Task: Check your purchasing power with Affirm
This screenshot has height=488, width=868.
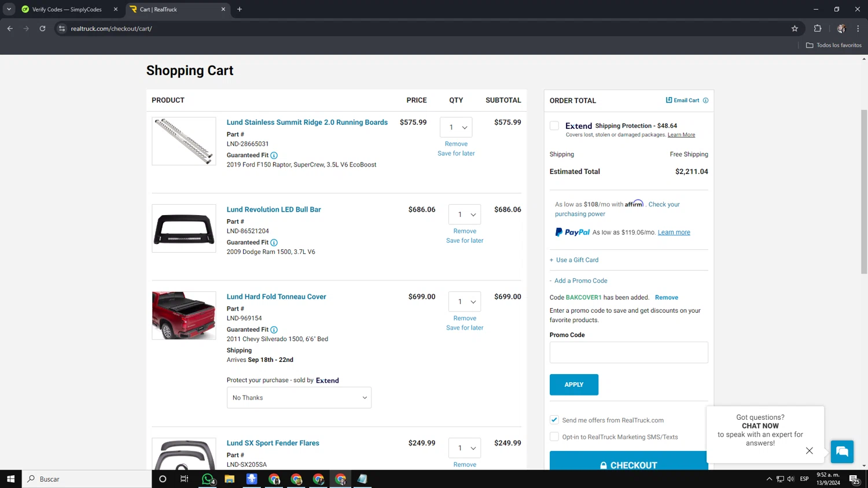Action: tap(617, 209)
